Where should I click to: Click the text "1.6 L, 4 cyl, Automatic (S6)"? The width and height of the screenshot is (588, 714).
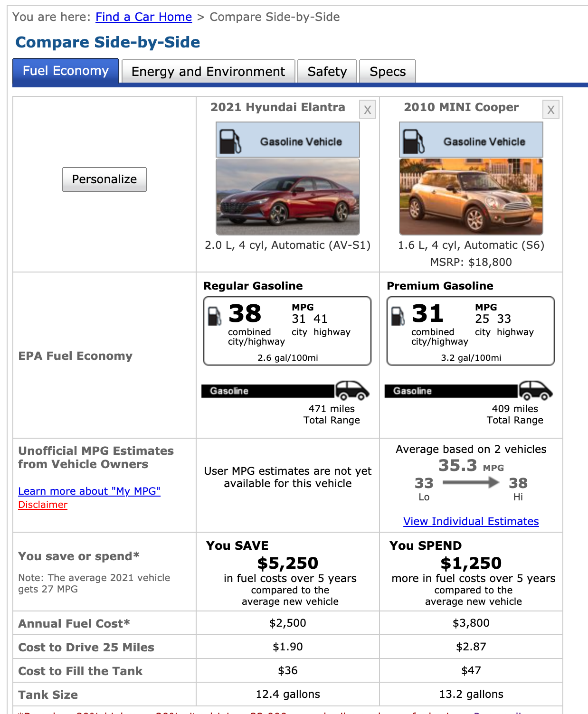(471, 245)
